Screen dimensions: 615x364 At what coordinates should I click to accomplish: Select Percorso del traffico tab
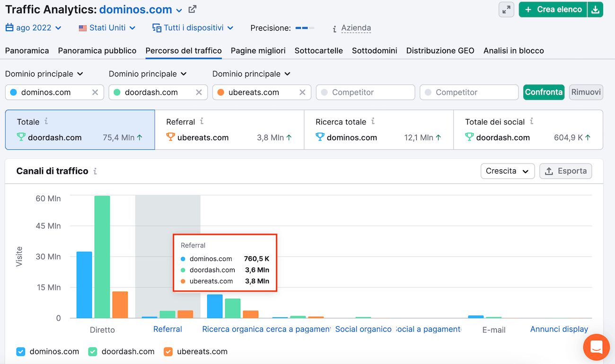(184, 51)
